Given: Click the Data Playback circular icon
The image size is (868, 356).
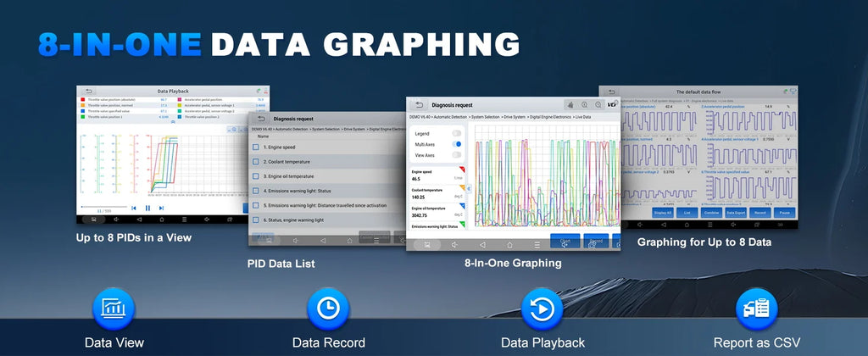Looking at the screenshot, I should [542, 309].
